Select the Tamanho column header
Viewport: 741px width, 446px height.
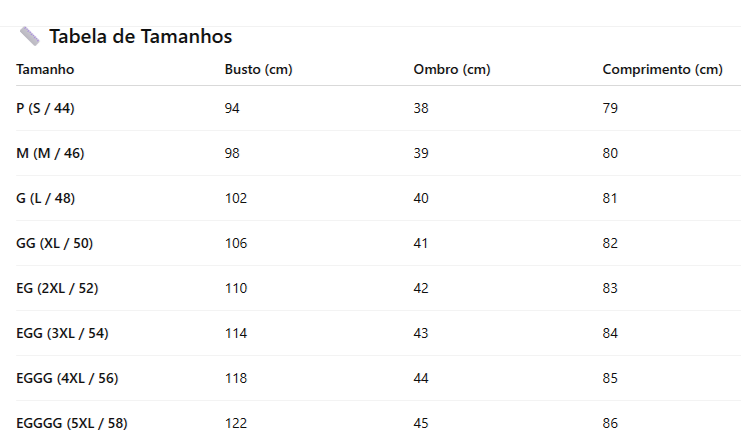coord(45,69)
